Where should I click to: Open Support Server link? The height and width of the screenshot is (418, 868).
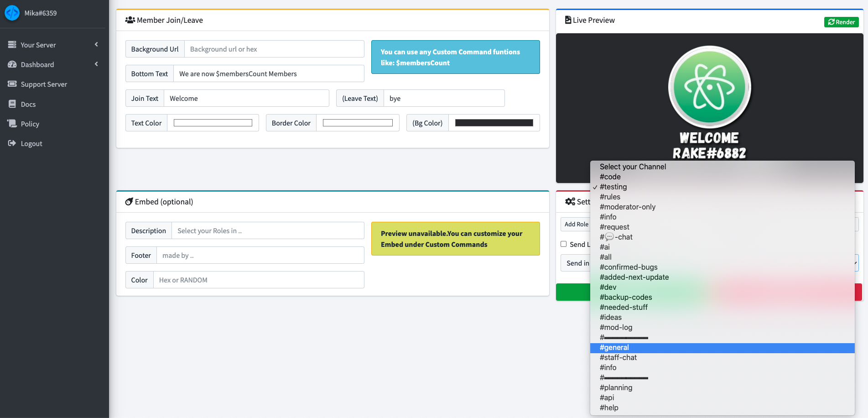point(44,84)
